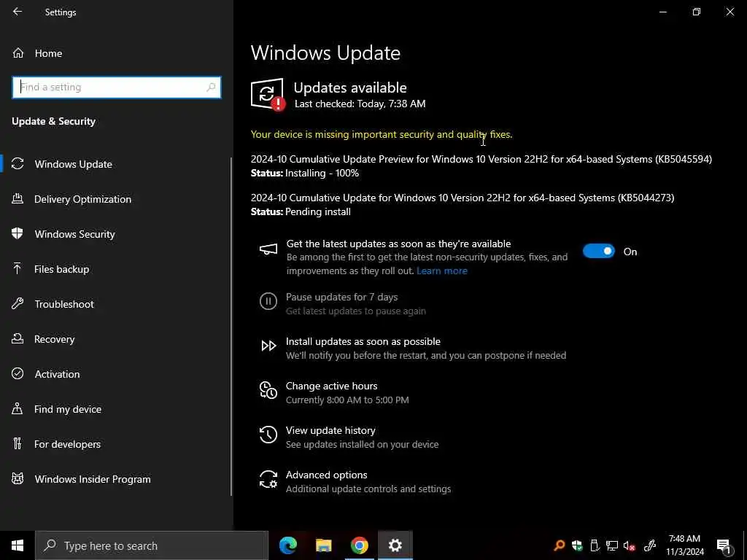Open Change active hours
The height and width of the screenshot is (560, 747).
click(x=332, y=386)
